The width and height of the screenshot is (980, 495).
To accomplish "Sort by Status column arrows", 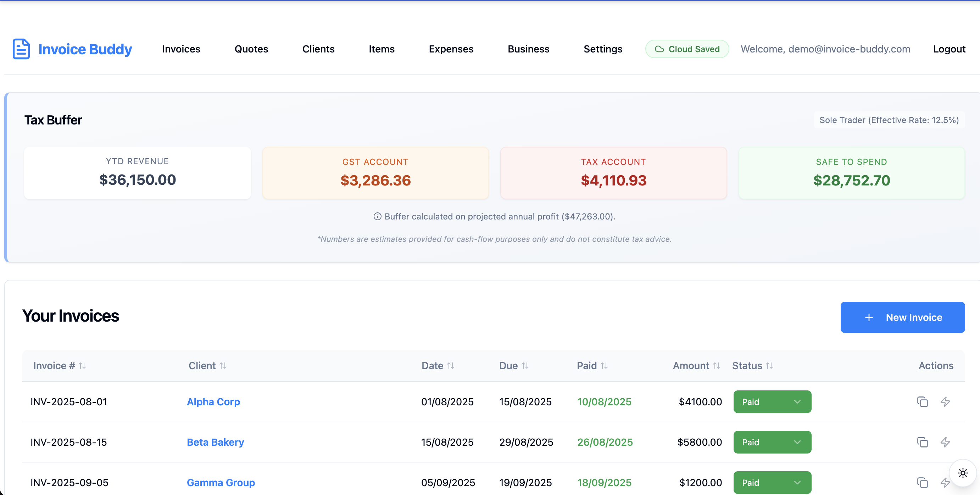I will [x=769, y=366].
